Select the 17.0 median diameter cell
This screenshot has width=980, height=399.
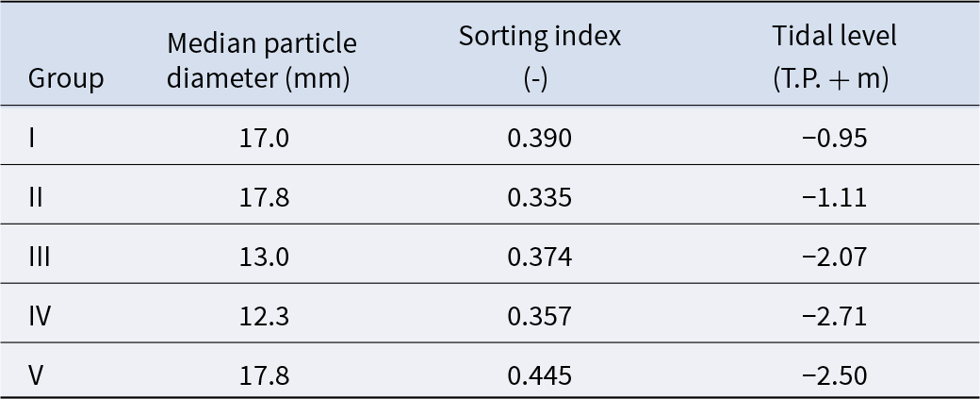tap(265, 139)
